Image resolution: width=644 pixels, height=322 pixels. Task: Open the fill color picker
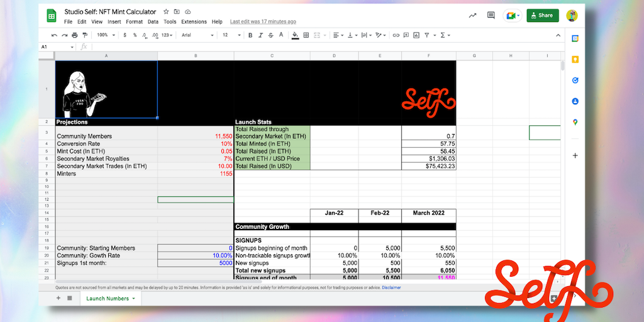(295, 35)
